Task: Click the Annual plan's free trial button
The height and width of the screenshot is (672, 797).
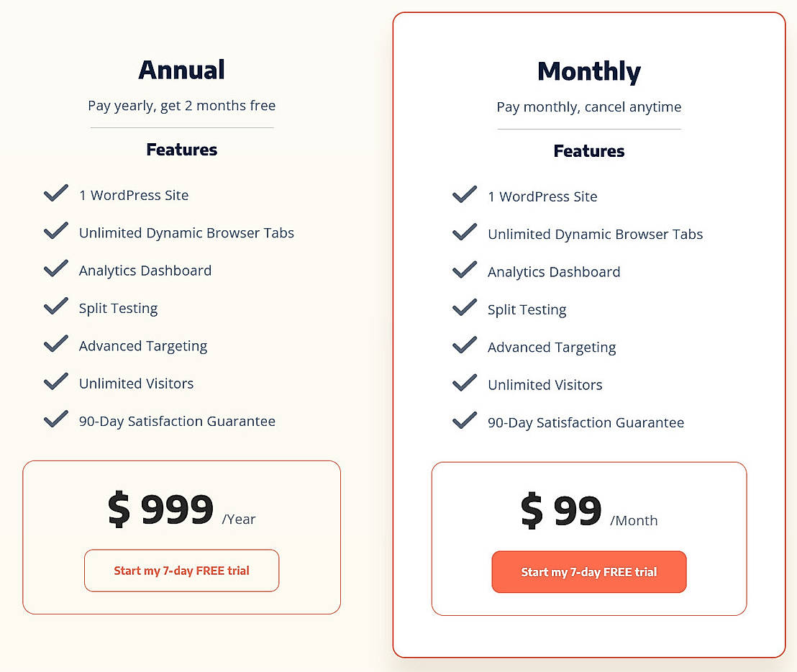Action: click(x=181, y=571)
